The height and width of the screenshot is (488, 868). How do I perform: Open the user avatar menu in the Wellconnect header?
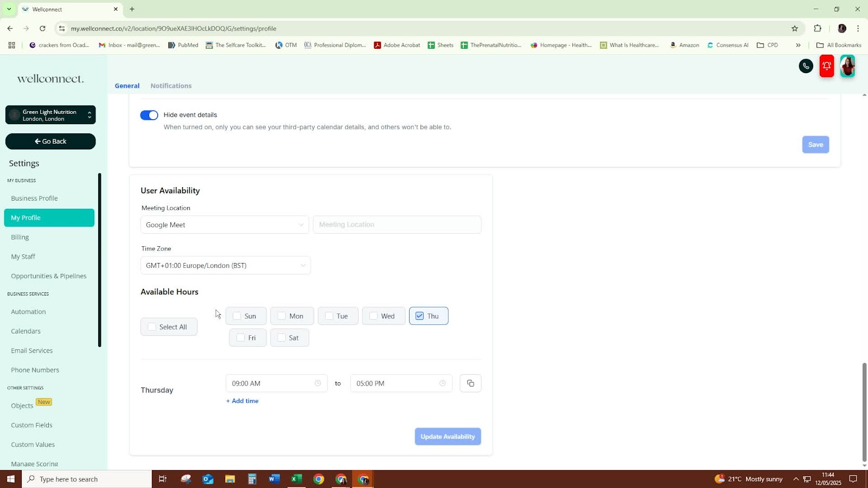[847, 66]
